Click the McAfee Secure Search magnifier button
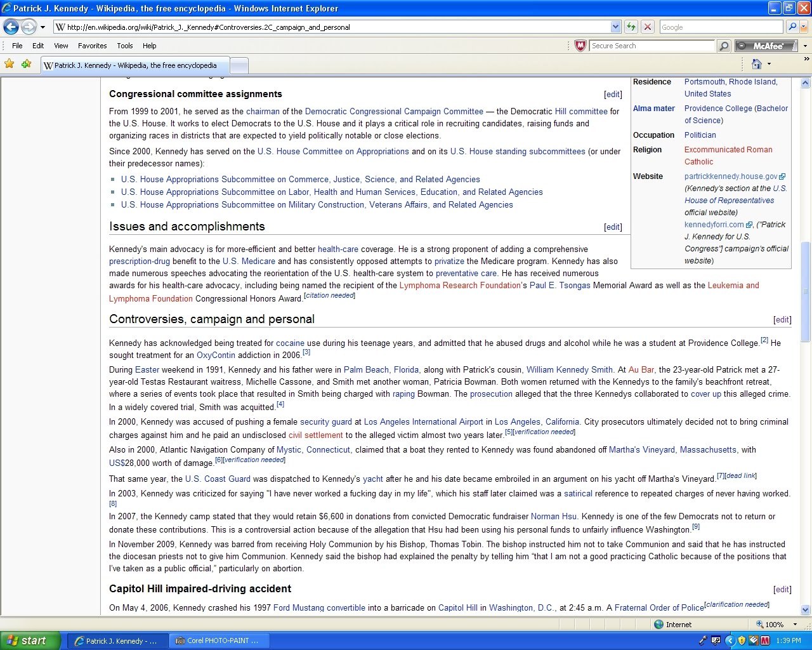Image resolution: width=812 pixels, height=650 pixels. click(x=724, y=46)
